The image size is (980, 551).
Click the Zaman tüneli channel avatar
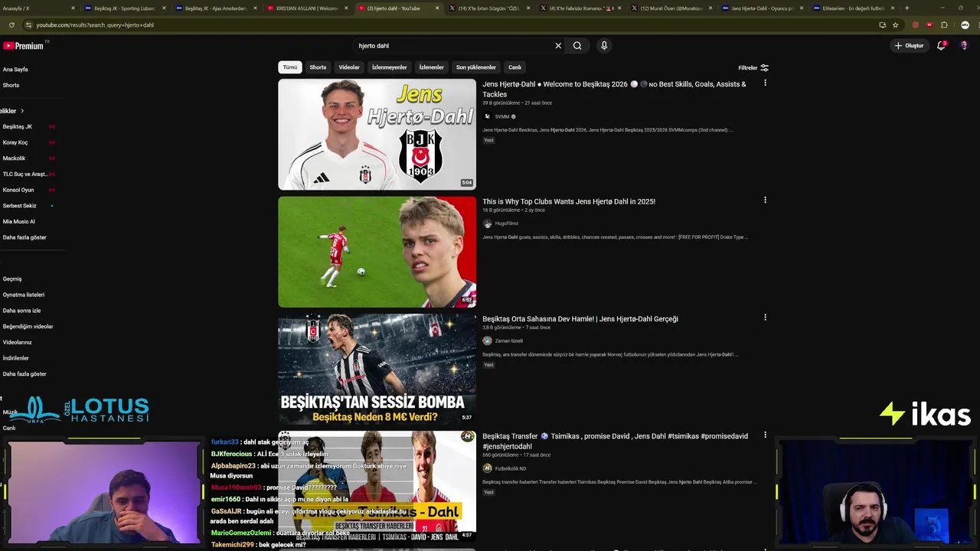pyautogui.click(x=487, y=341)
